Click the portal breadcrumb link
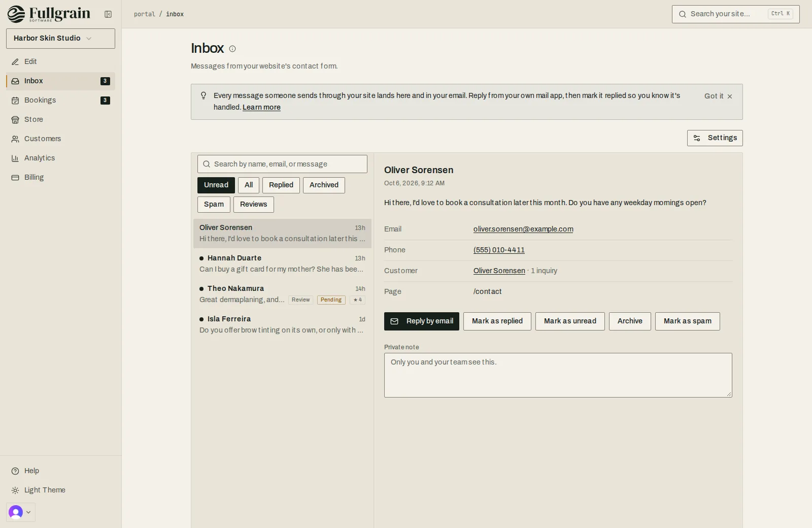Screen dimensions: 812x528 click(145, 14)
